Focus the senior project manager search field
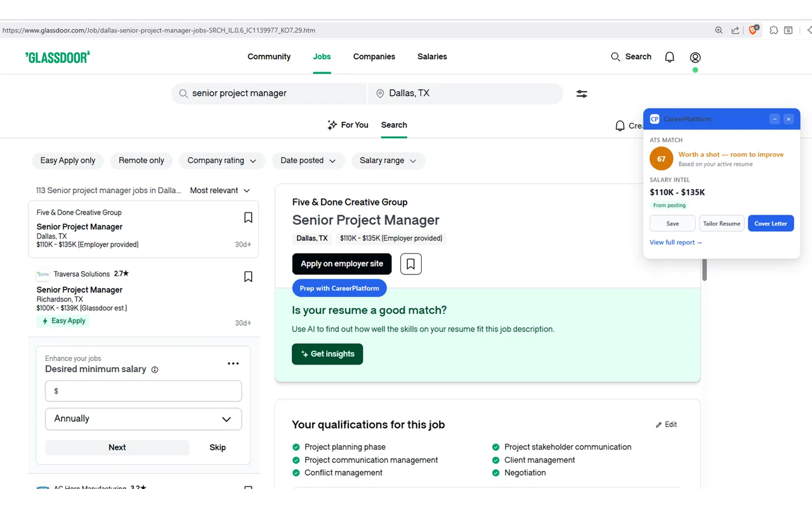 click(269, 93)
